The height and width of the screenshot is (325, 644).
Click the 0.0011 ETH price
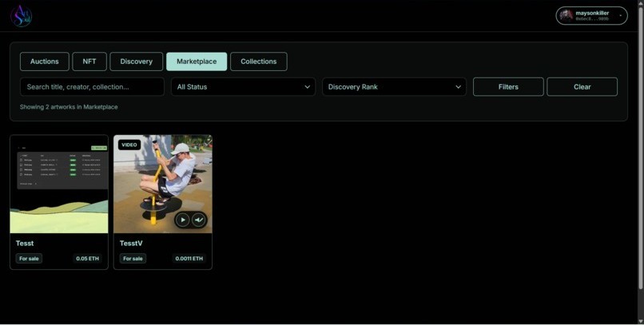pyautogui.click(x=189, y=259)
